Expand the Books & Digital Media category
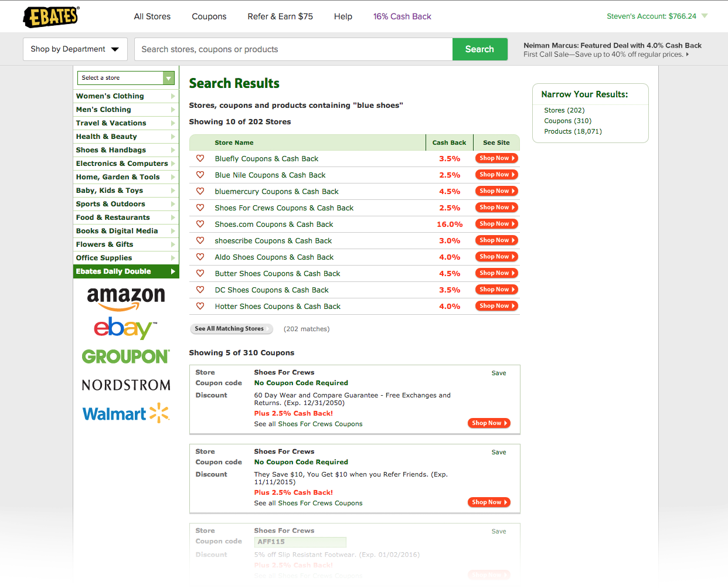The image size is (728, 588). (126, 231)
